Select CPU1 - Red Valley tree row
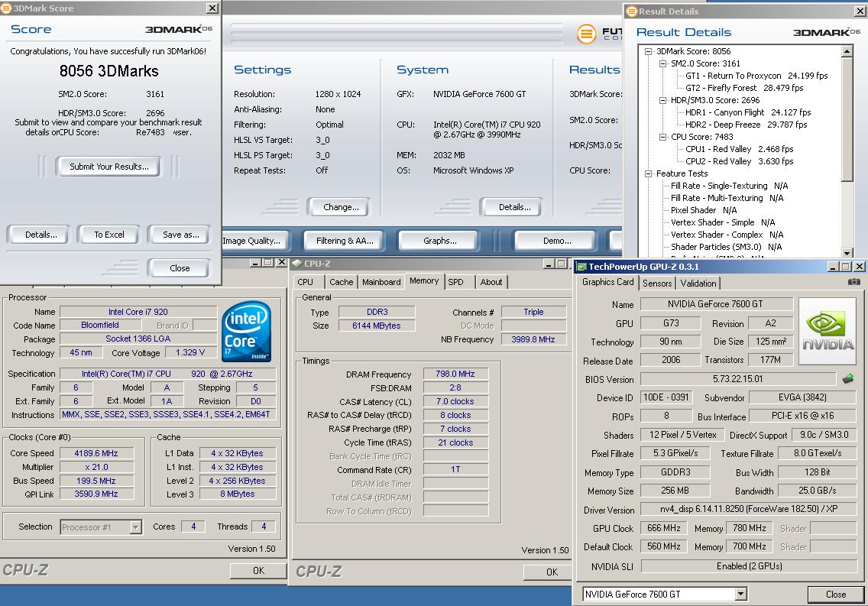868x606 pixels. (739, 149)
